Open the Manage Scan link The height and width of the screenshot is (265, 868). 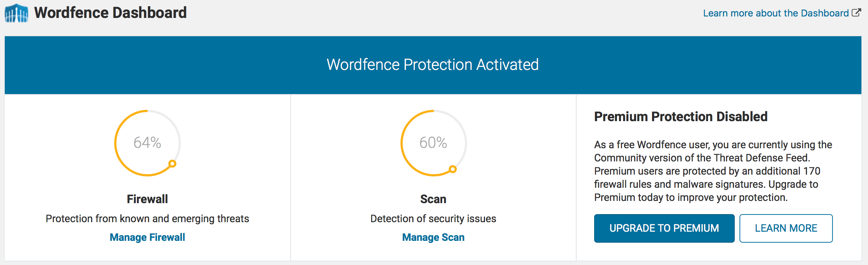[433, 237]
